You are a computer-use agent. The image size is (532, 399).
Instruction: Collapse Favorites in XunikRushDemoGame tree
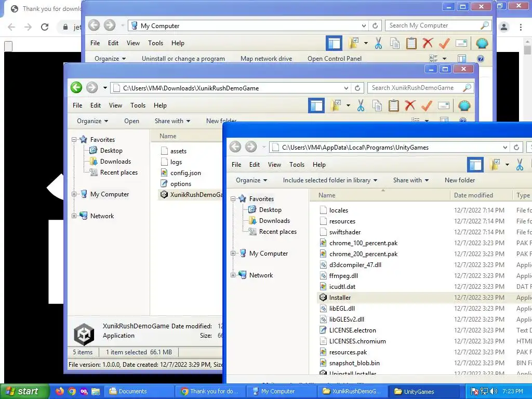coord(74,139)
